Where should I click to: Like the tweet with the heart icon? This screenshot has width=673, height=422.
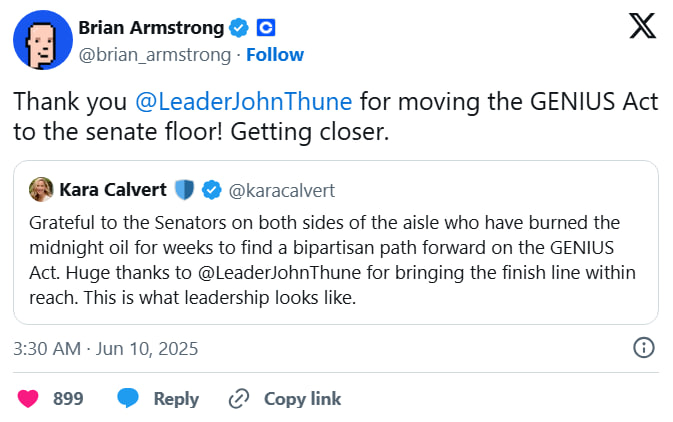[28, 398]
